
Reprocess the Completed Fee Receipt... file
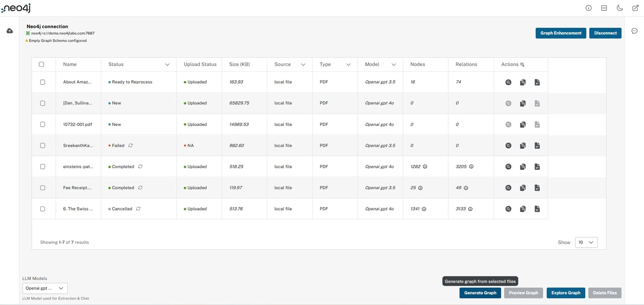140,188
